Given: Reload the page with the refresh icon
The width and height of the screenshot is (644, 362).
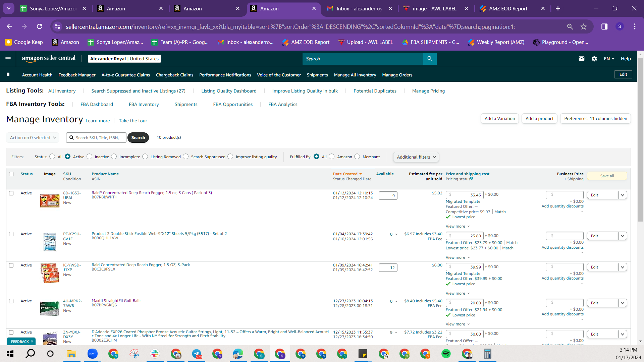Looking at the screenshot, I should 40,26.
